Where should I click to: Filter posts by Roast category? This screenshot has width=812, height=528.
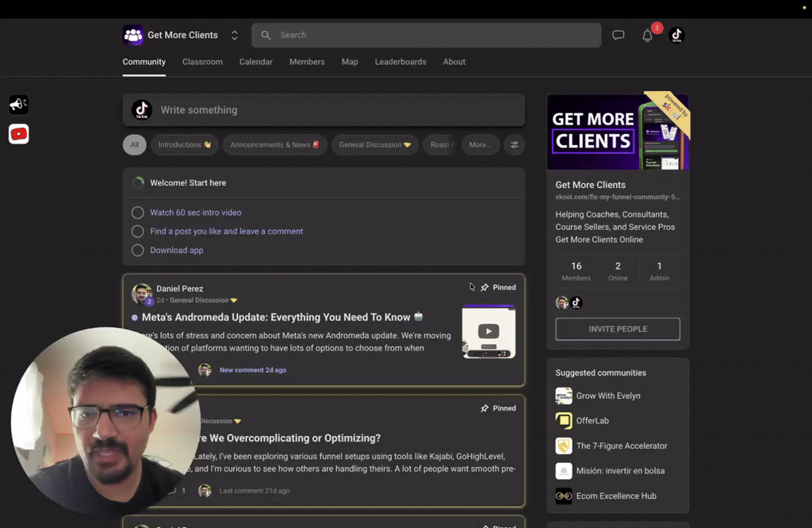[441, 145]
